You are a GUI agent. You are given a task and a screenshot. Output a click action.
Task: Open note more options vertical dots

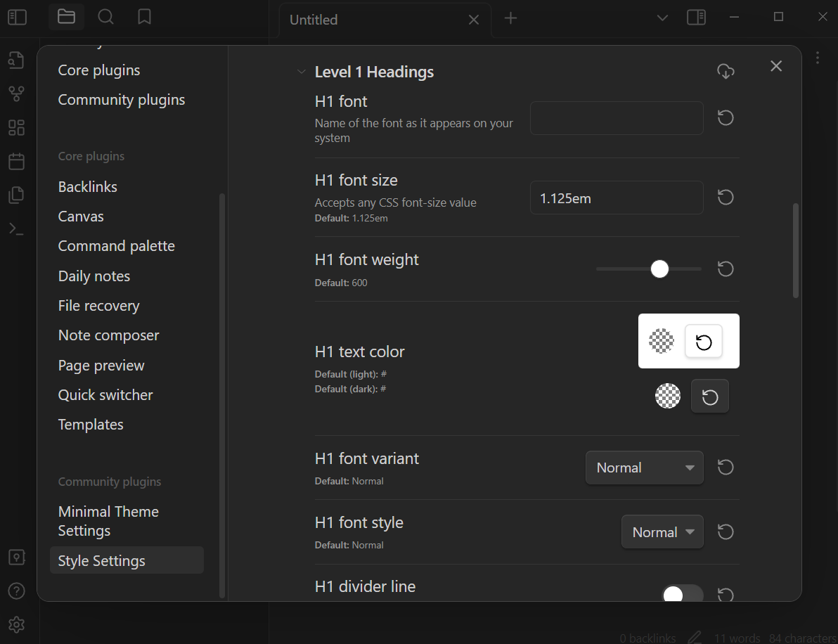[x=818, y=58]
